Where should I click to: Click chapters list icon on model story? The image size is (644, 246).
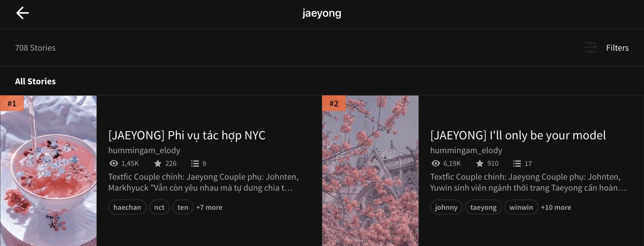tap(517, 163)
